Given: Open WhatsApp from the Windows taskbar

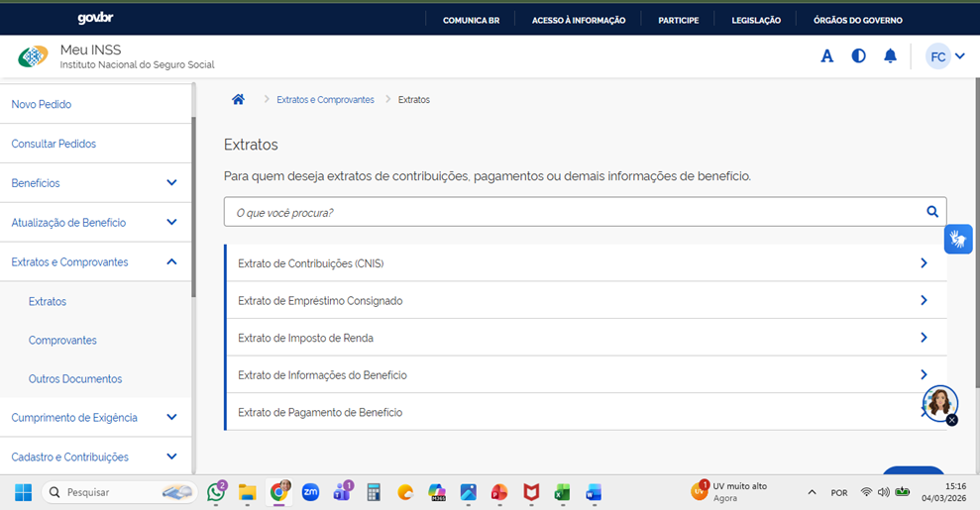Looking at the screenshot, I should (216, 492).
